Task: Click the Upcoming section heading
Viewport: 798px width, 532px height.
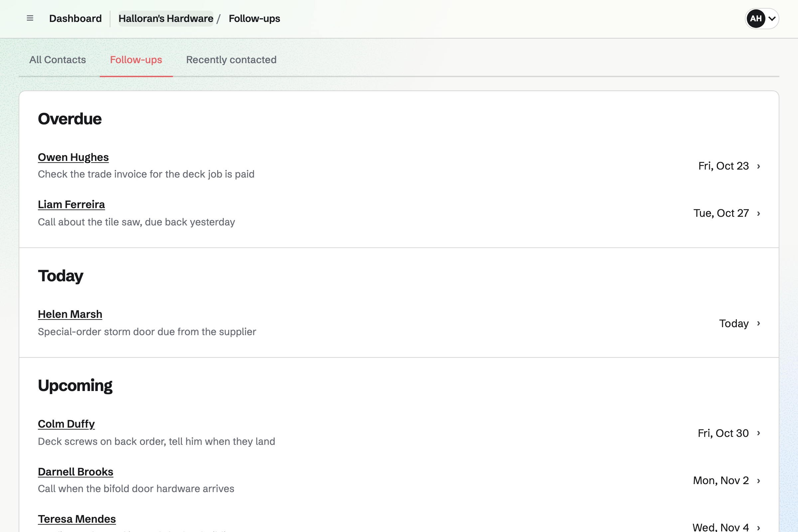Action: (x=75, y=385)
